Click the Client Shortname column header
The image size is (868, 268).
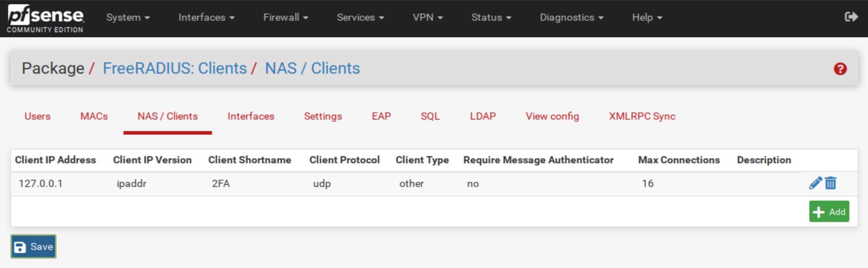coord(250,160)
